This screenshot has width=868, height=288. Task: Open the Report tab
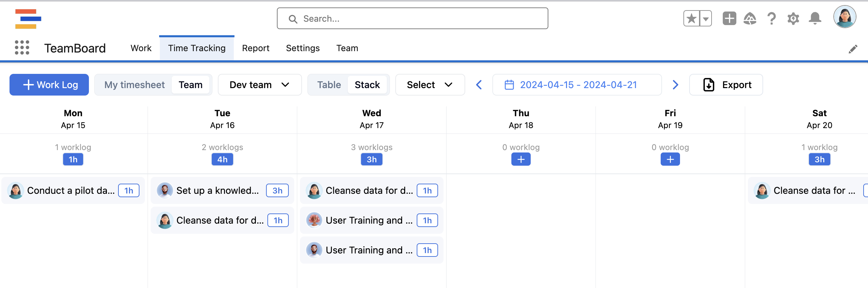coord(256,48)
